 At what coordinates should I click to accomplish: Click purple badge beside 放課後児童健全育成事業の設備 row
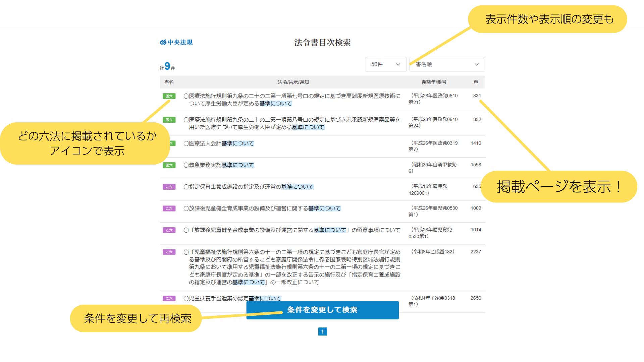(x=169, y=208)
